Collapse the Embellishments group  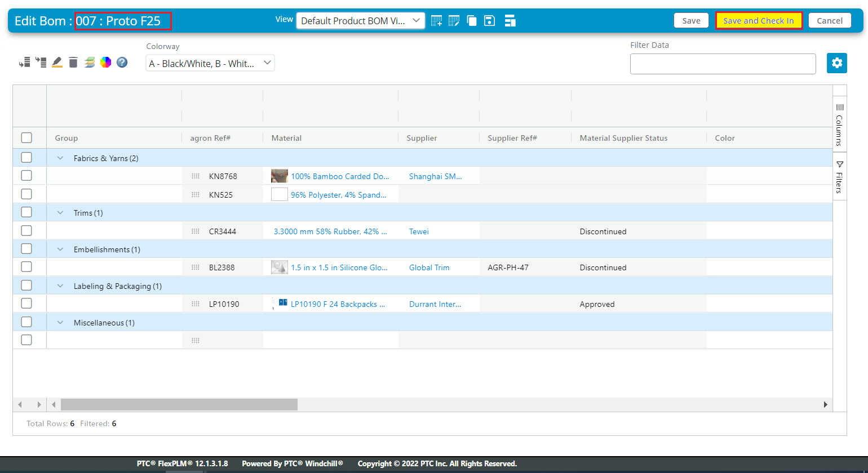pos(60,249)
